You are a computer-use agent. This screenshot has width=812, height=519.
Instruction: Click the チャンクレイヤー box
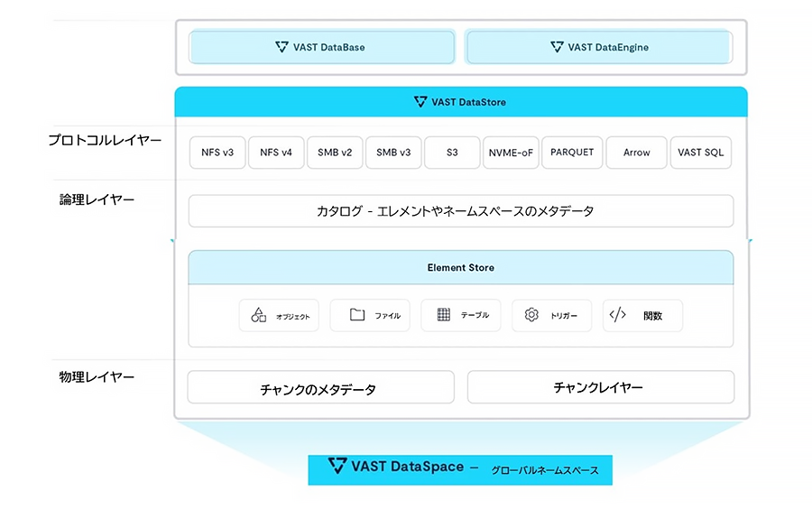click(x=601, y=387)
